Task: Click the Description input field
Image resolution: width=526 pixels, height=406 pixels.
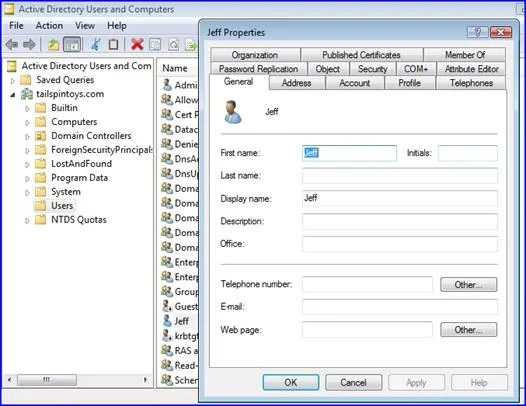Action: [400, 221]
